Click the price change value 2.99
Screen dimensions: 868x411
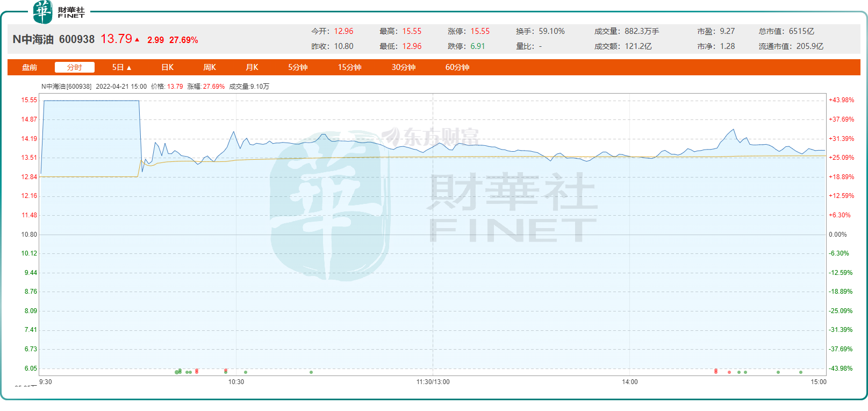point(156,40)
